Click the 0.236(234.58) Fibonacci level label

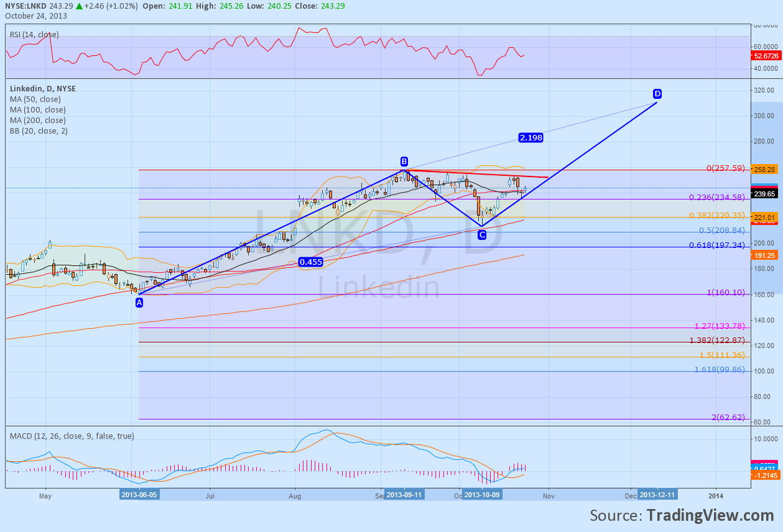717,197
